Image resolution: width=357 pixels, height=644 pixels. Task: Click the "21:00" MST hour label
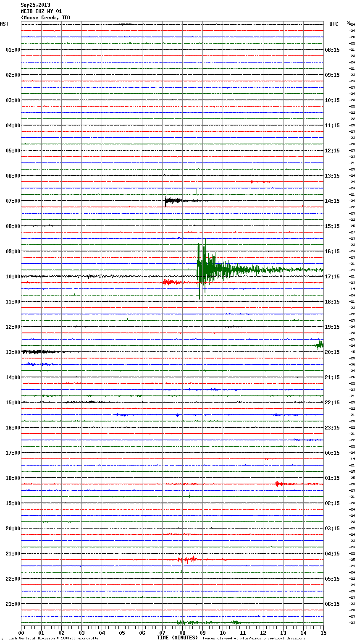[x=13, y=554]
